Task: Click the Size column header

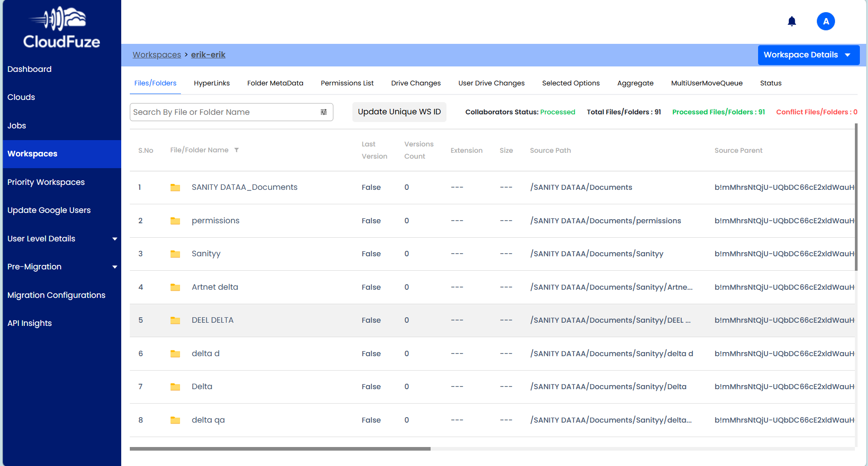Action: tap(506, 151)
